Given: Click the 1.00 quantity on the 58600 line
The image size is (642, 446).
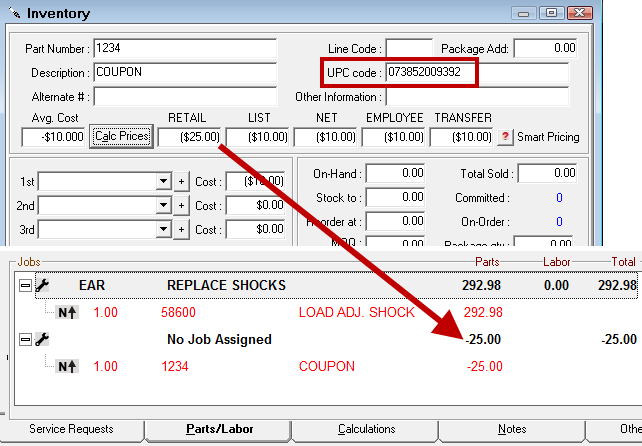Looking at the screenshot, I should (x=106, y=312).
